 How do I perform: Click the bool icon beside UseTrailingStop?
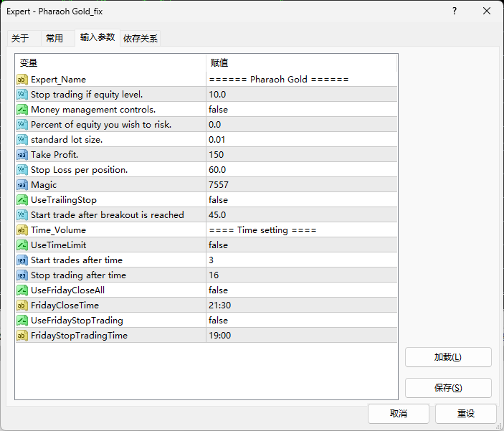22,200
